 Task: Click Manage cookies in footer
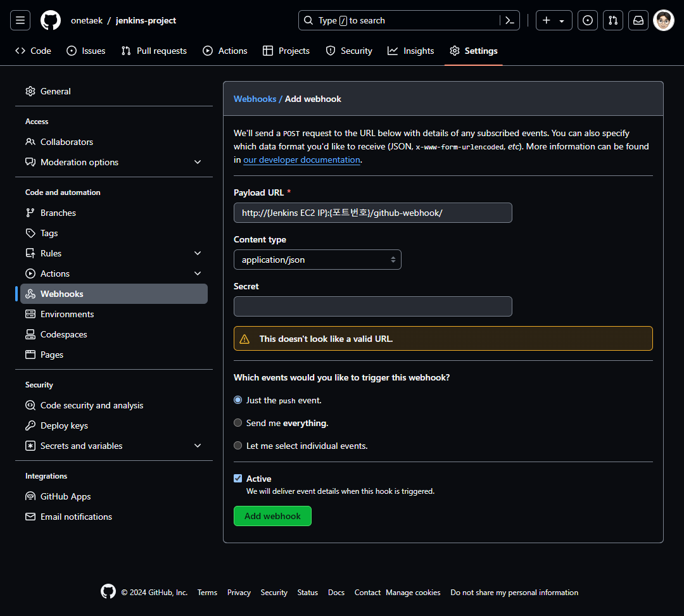coord(413,593)
